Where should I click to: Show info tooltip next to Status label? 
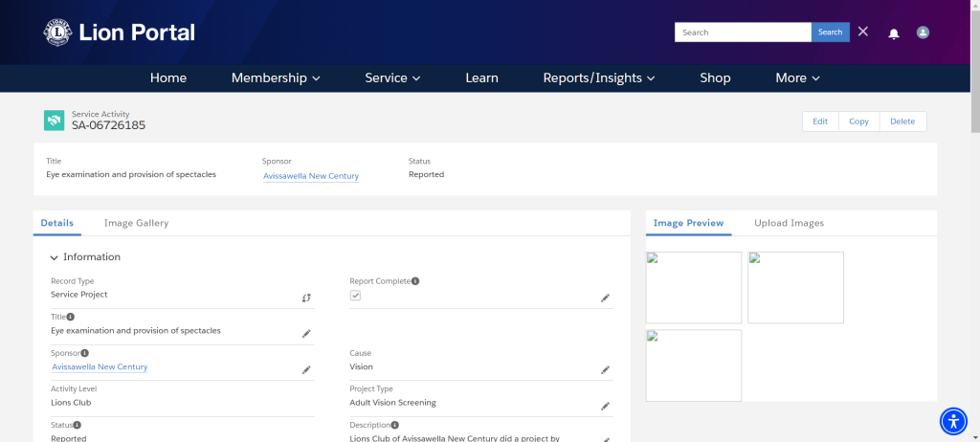point(77,425)
